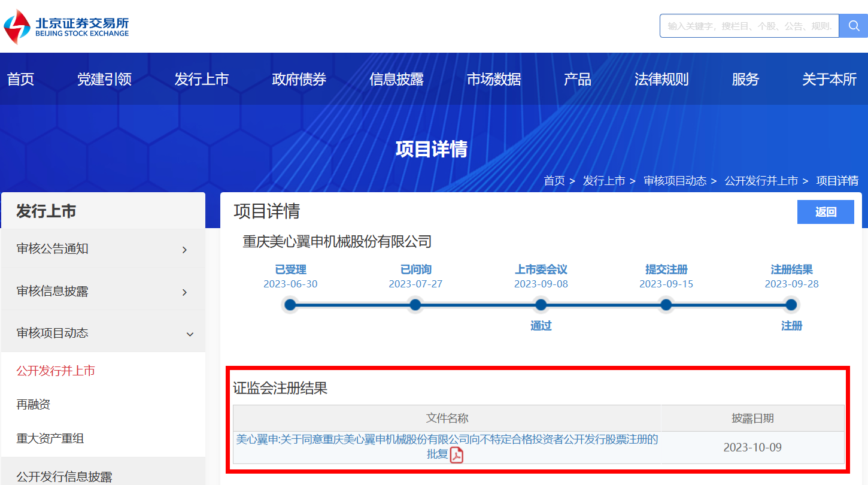This screenshot has height=485, width=868.
Task: Select 再融资 in the sidebar
Action: 34,405
